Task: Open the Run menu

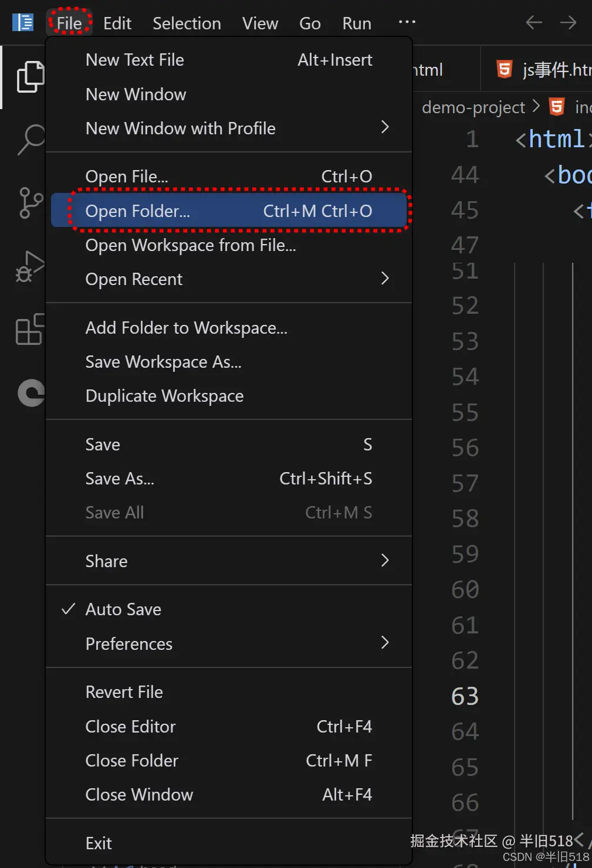Action: [x=357, y=23]
